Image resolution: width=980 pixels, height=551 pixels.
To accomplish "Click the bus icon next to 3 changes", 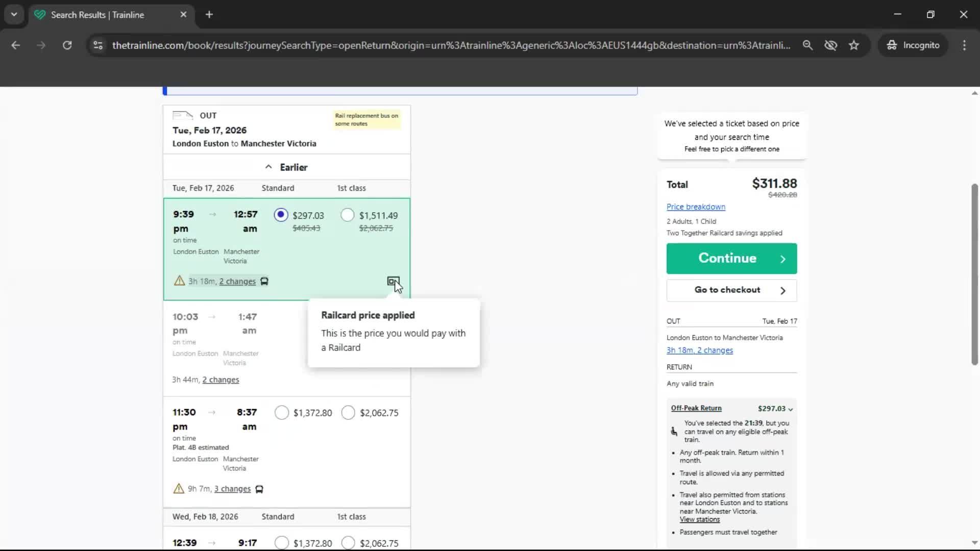I will (x=259, y=489).
